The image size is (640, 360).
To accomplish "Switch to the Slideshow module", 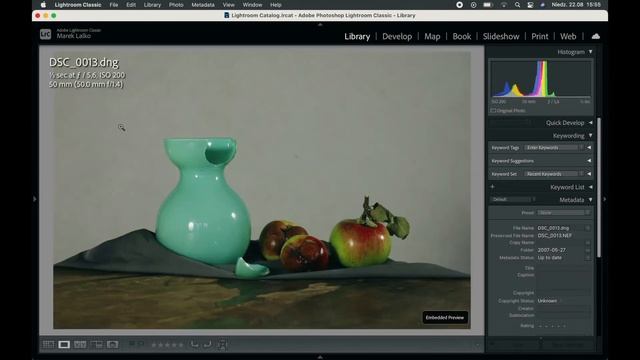I will click(x=501, y=36).
